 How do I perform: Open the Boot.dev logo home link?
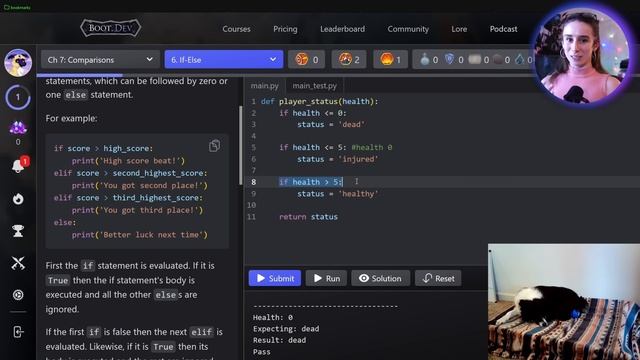click(111, 28)
